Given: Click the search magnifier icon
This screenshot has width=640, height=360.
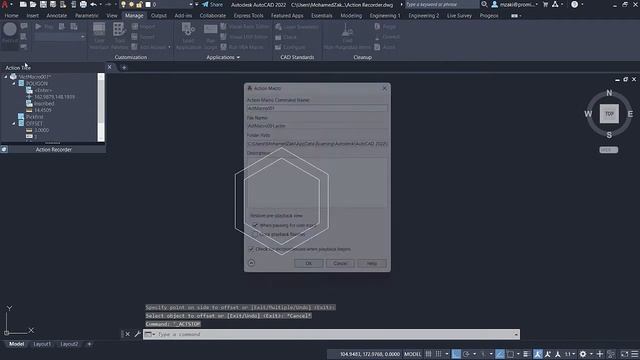Looking at the screenshot, I should click(484, 4).
